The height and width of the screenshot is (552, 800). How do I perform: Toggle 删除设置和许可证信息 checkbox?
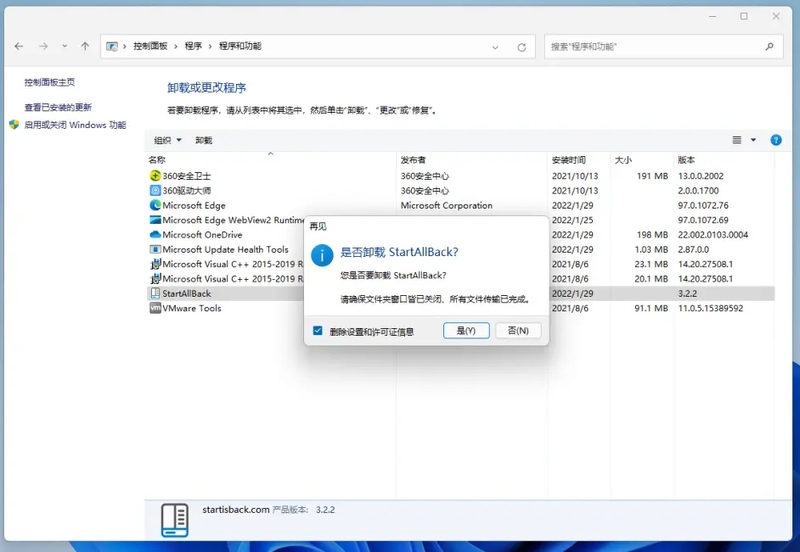tap(318, 331)
